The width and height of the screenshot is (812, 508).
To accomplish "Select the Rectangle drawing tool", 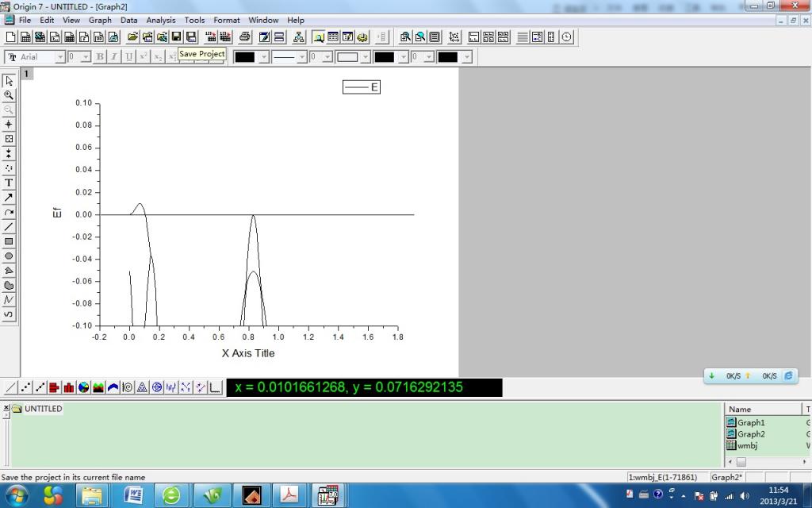I will point(9,241).
